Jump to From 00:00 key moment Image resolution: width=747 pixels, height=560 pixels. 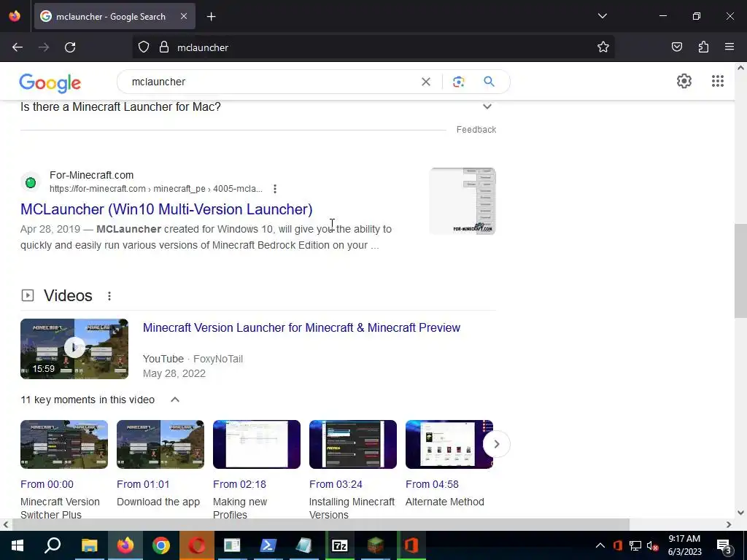47,484
